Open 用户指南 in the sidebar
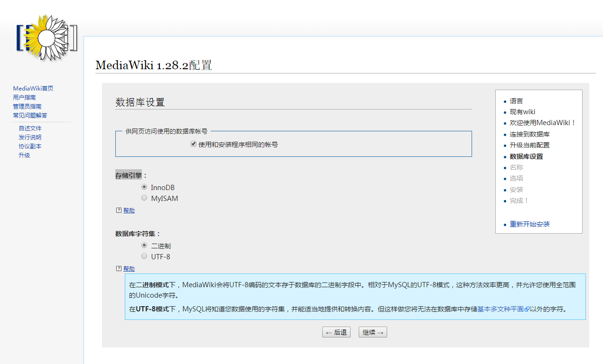 (x=24, y=97)
